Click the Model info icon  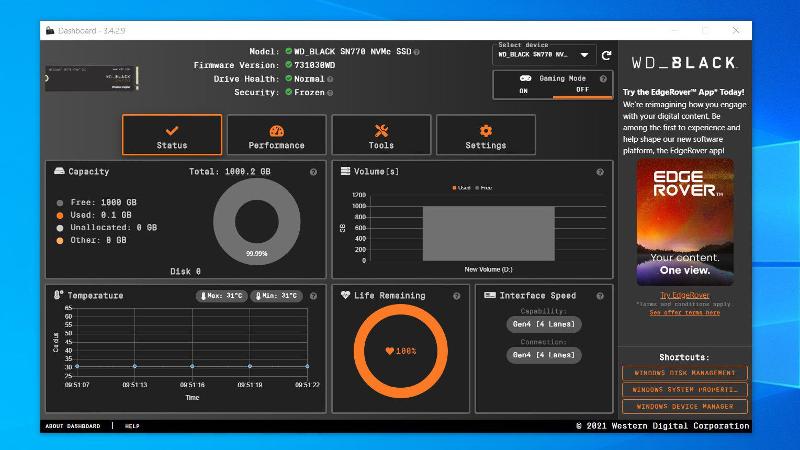tap(417, 52)
